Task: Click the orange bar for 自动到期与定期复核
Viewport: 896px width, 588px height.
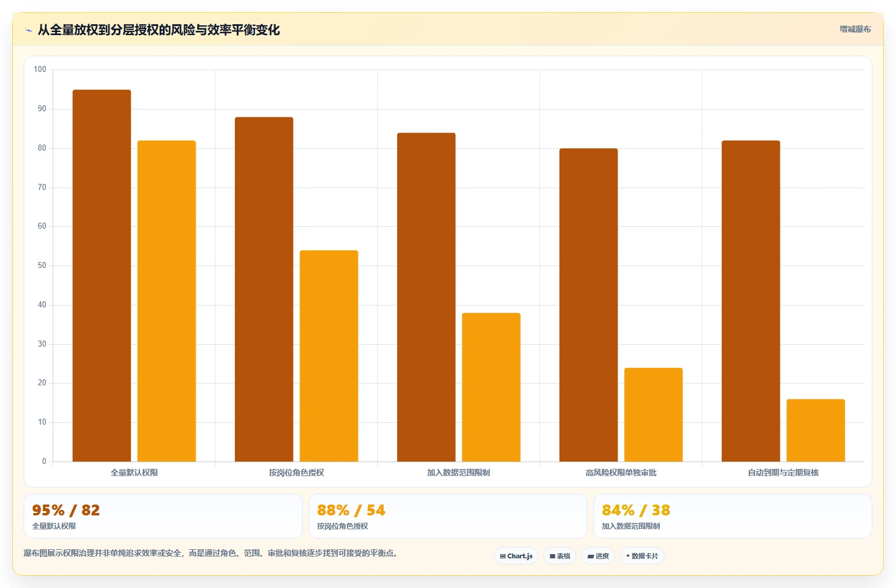Action: pyautogui.click(x=815, y=430)
